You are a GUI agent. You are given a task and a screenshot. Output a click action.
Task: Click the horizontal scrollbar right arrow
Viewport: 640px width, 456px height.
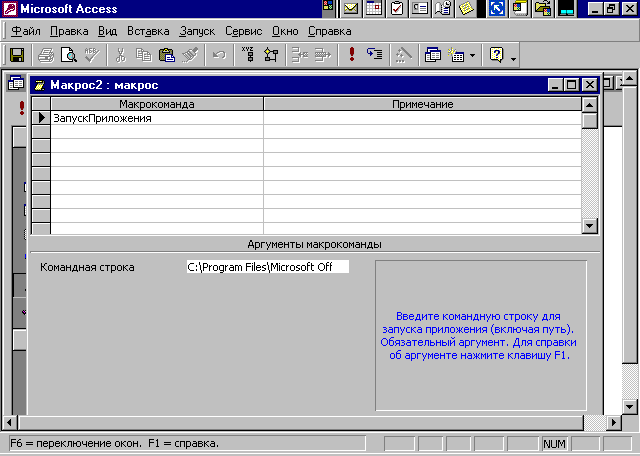tap(613, 422)
